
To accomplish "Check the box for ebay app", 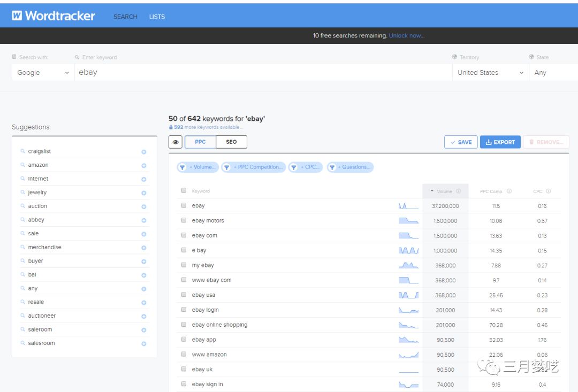I will pos(184,339).
